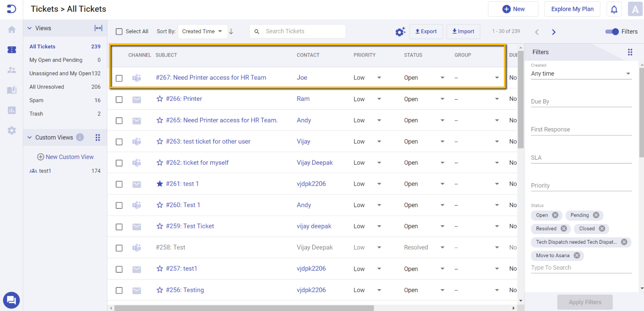Viewport: 644px width, 311px height.
Task: Open the Home icon in left sidebar
Action: pyautogui.click(x=11, y=29)
